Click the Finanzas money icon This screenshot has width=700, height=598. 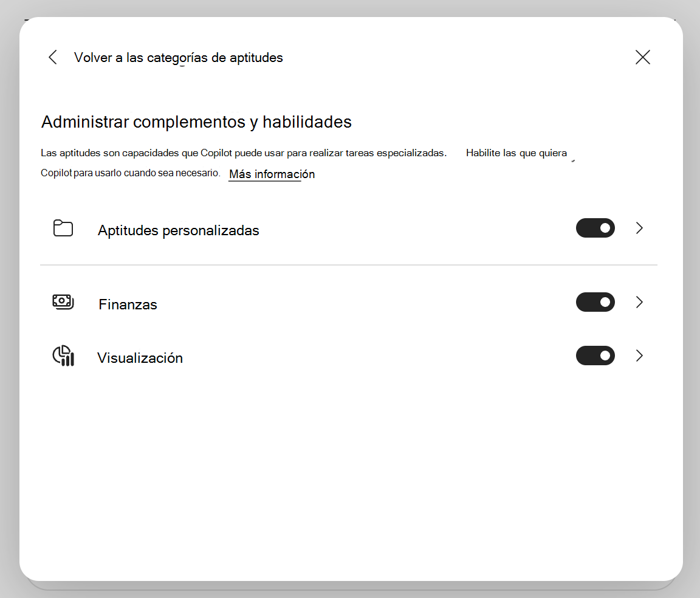click(63, 302)
